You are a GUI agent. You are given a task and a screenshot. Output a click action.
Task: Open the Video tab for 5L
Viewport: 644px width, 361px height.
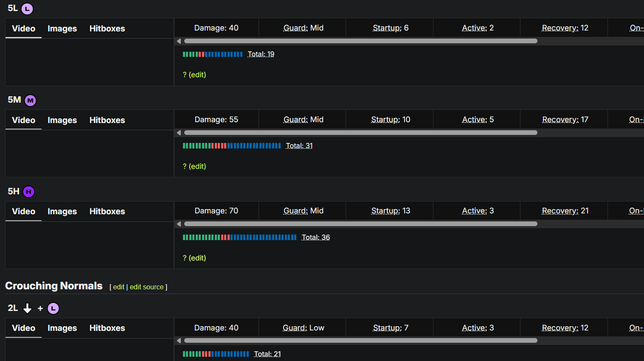pos(23,28)
